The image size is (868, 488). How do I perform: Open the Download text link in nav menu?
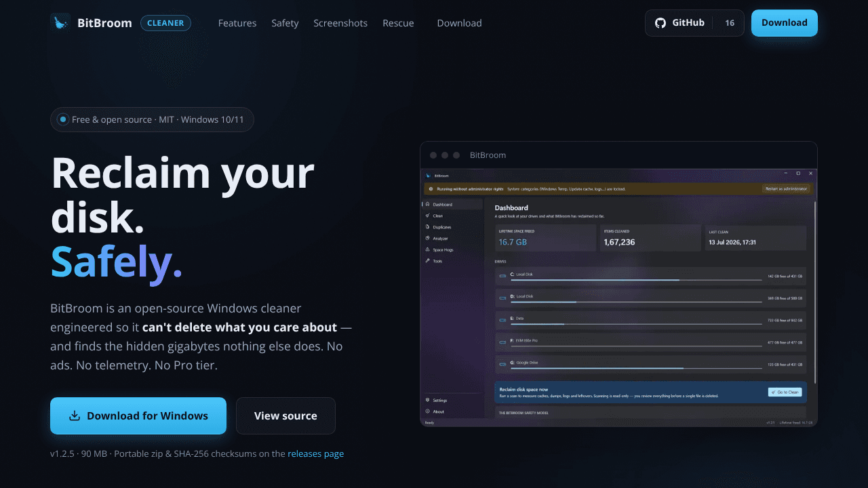point(459,23)
